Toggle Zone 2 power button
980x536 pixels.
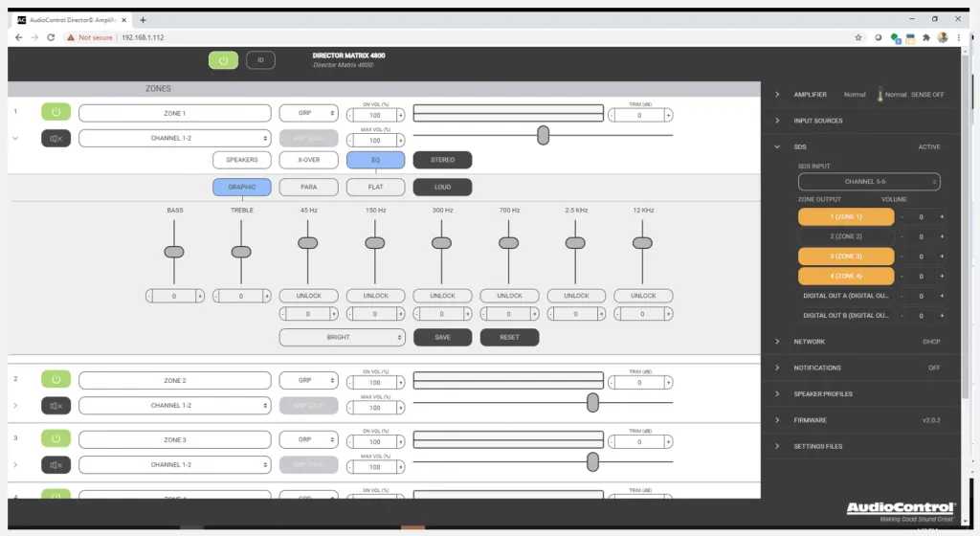coord(56,379)
